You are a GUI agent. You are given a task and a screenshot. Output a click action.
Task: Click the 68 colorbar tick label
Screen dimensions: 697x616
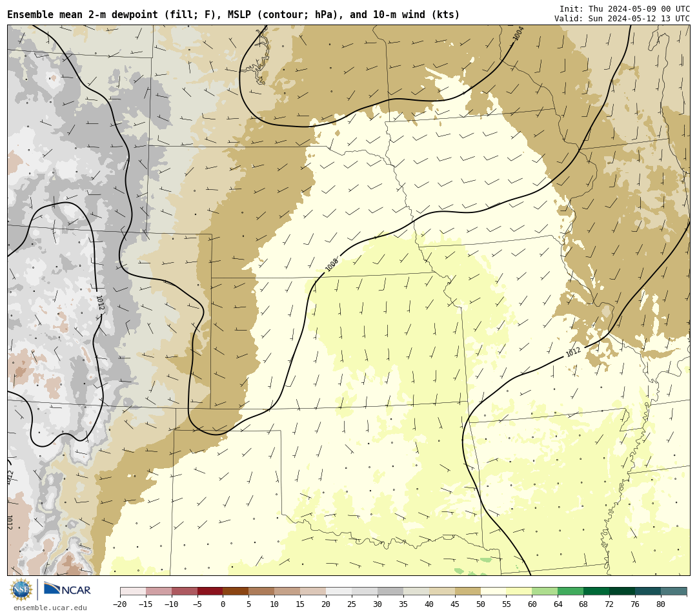(x=584, y=604)
